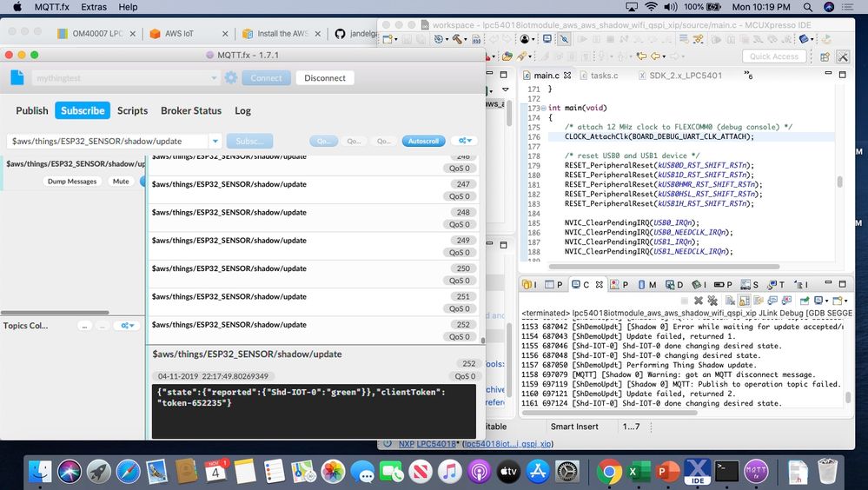This screenshot has height=490, width=868.
Task: Click the Connect button in MQTT.fx
Action: pyautogui.click(x=266, y=78)
